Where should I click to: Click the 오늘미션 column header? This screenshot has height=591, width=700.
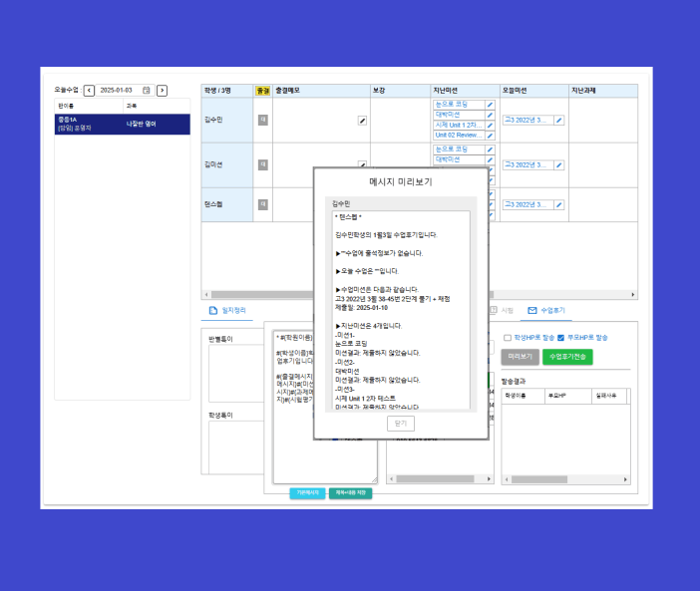pyautogui.click(x=533, y=91)
